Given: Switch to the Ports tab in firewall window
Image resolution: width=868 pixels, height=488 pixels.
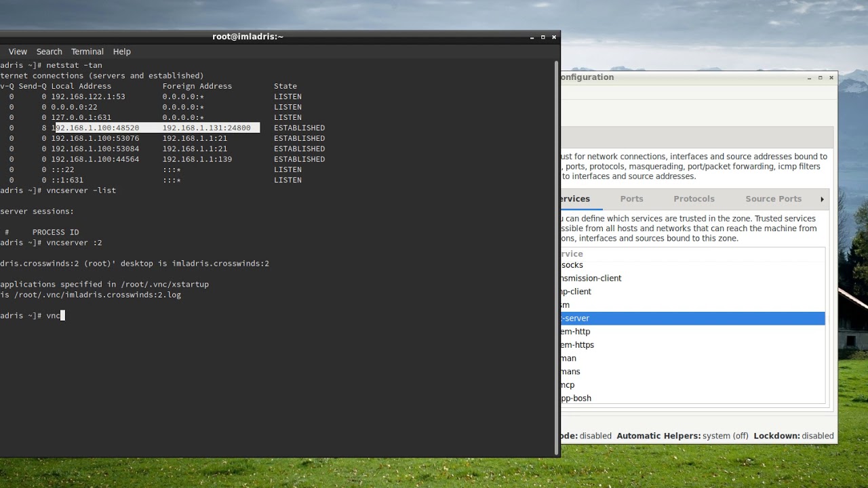Looking at the screenshot, I should click(x=631, y=199).
